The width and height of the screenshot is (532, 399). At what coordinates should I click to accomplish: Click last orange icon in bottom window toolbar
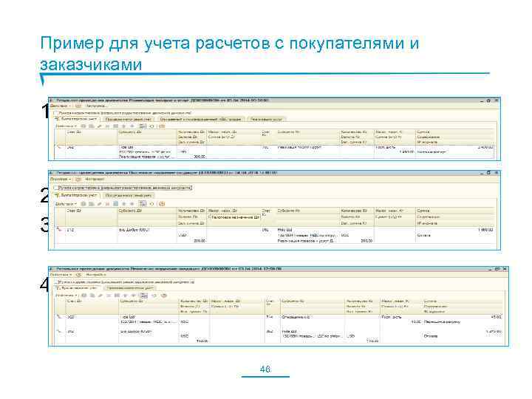pyautogui.click(x=164, y=296)
